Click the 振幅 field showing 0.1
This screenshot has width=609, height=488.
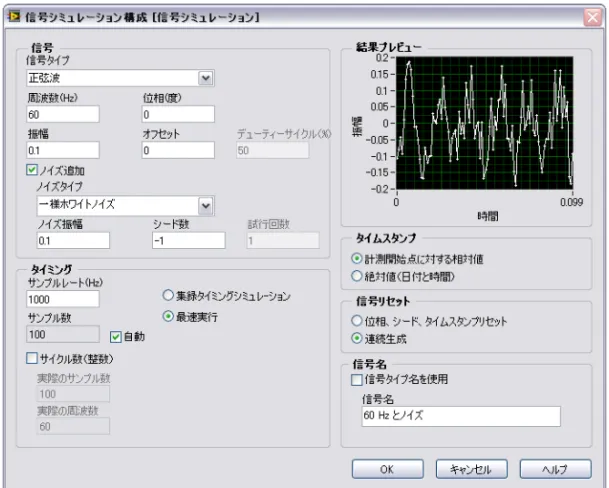pyautogui.click(x=63, y=150)
